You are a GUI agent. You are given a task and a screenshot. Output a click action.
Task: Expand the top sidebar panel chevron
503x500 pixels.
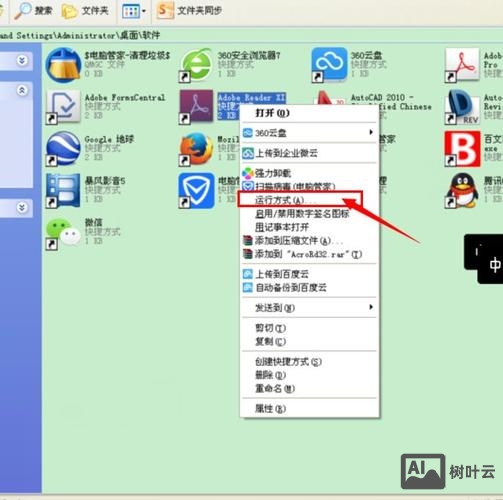[22, 60]
